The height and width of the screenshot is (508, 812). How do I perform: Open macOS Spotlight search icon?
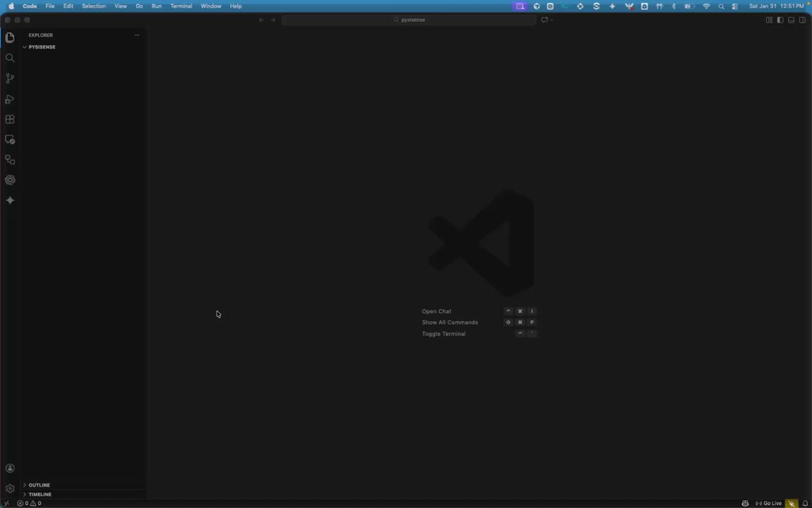pyautogui.click(x=721, y=6)
